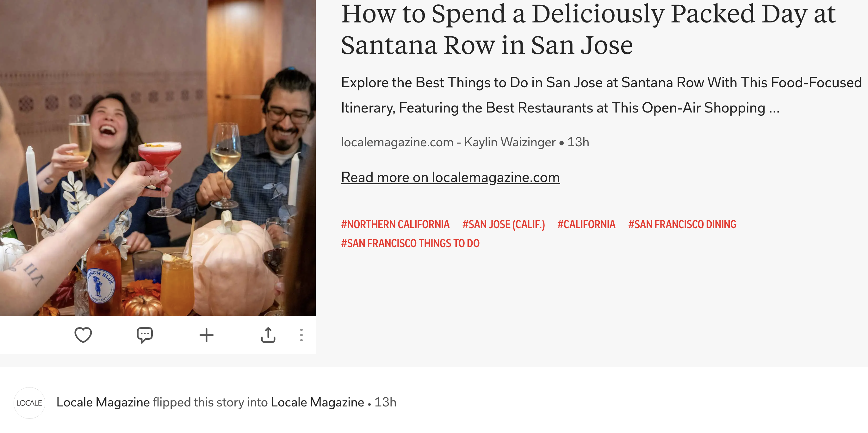
Task: Click the Locale Magazine round logo avatar
Action: (29, 403)
